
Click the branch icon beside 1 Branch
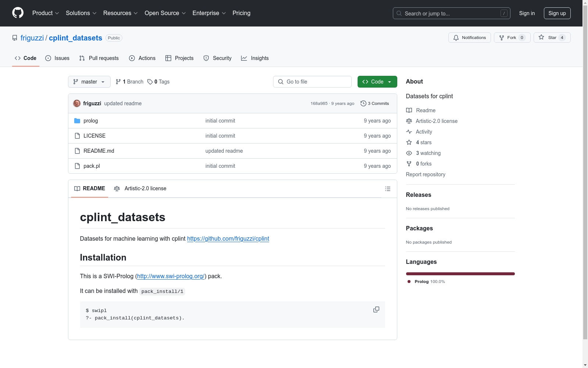pos(118,82)
